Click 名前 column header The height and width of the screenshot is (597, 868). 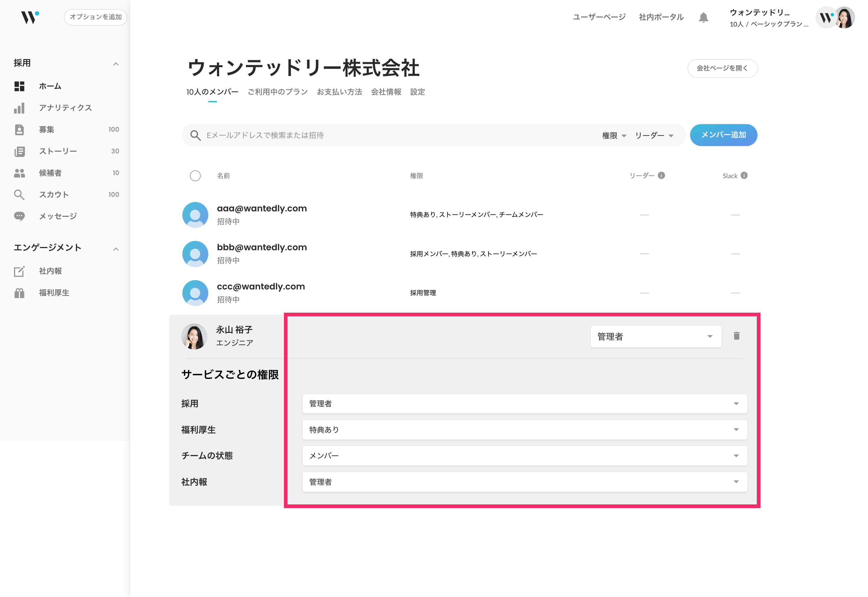click(x=223, y=176)
